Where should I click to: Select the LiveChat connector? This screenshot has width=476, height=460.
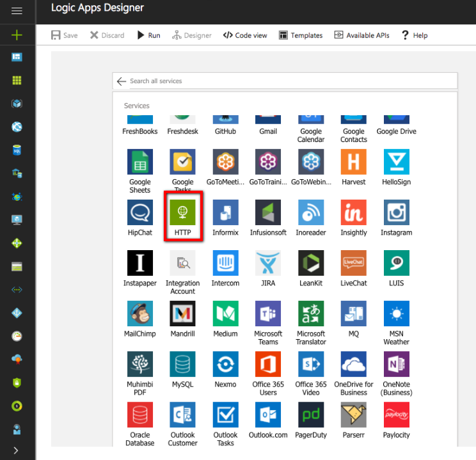(x=354, y=263)
